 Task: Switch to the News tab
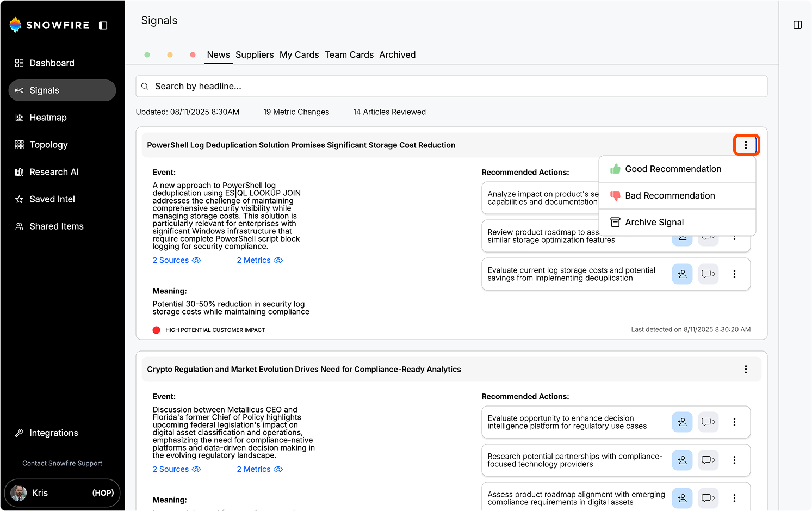pos(219,55)
